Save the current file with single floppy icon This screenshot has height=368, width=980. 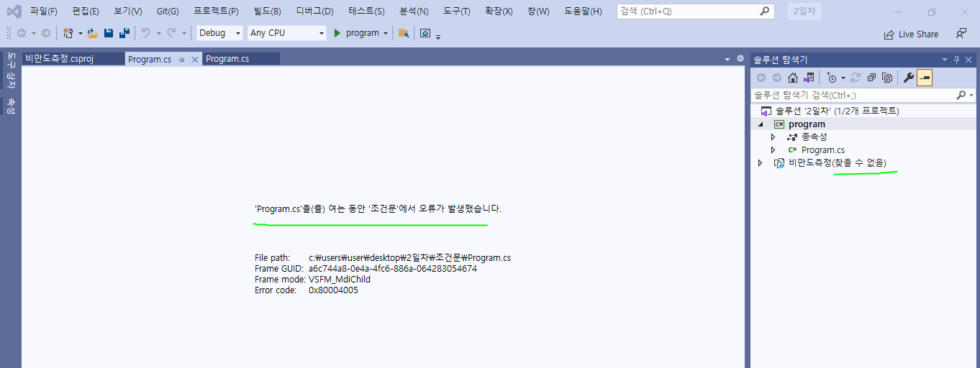[109, 33]
